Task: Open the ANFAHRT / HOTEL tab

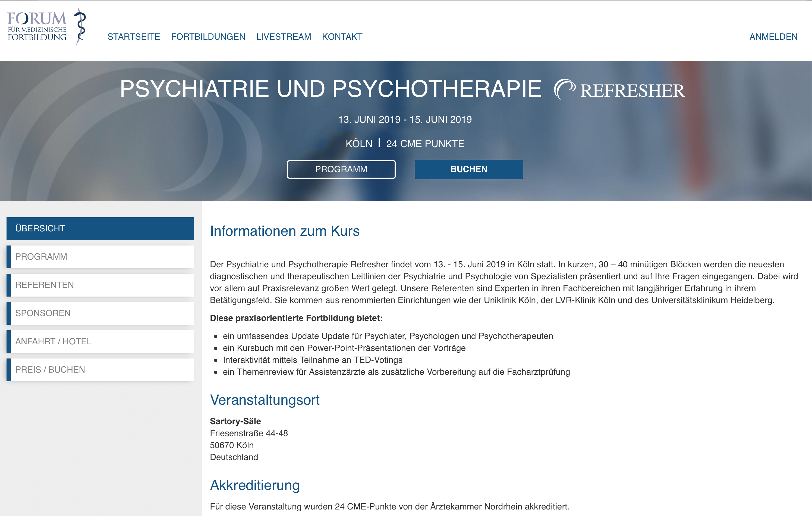Action: 100,341
